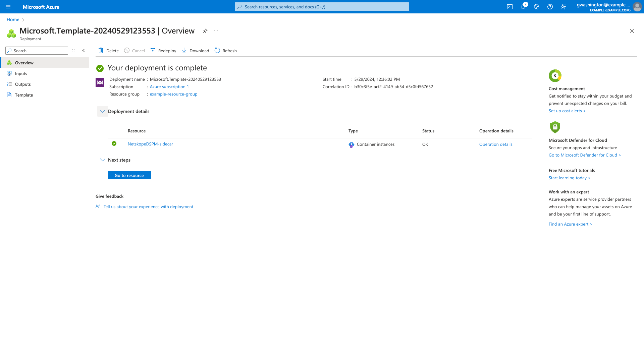Open the example-resource-group link
Image resolution: width=644 pixels, height=362 pixels.
(x=174, y=94)
